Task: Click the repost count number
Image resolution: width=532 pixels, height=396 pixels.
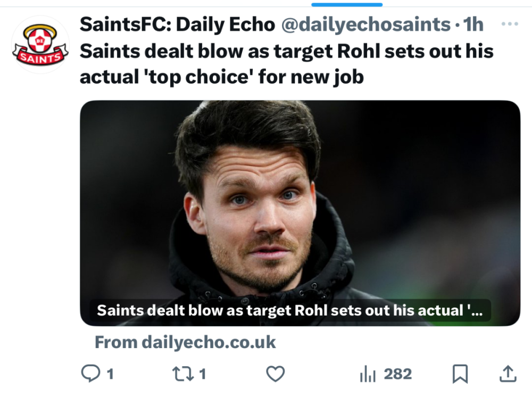Action: [x=203, y=374]
